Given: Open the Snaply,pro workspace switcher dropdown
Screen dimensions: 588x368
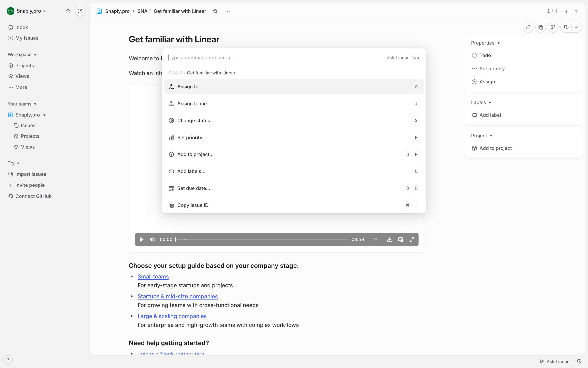Looking at the screenshot, I should coord(27,11).
